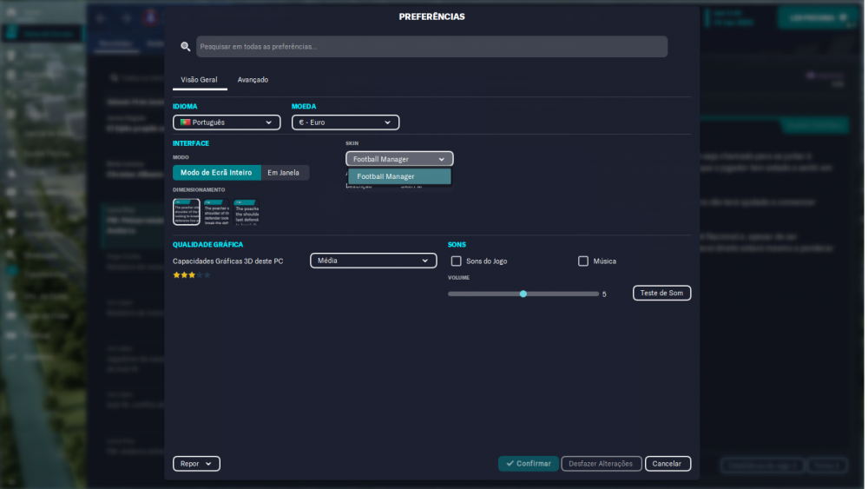
Task: Click the Teste de Som button
Action: 661,293
